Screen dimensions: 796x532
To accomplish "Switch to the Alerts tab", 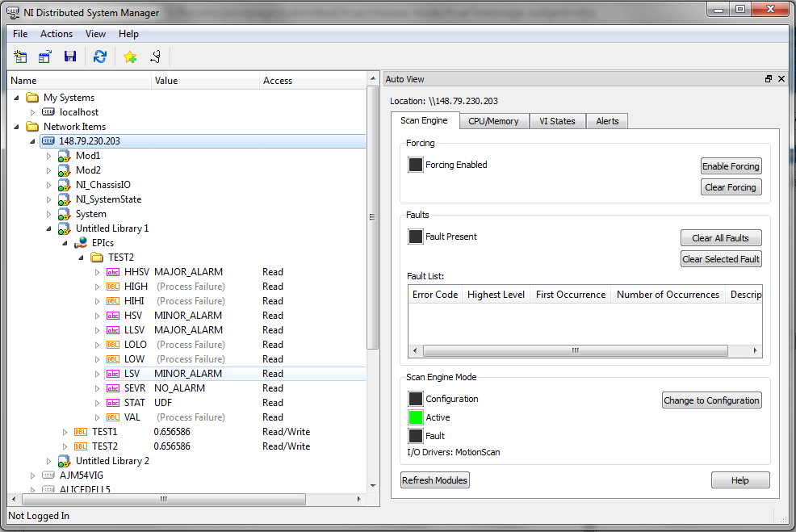I will tap(607, 121).
